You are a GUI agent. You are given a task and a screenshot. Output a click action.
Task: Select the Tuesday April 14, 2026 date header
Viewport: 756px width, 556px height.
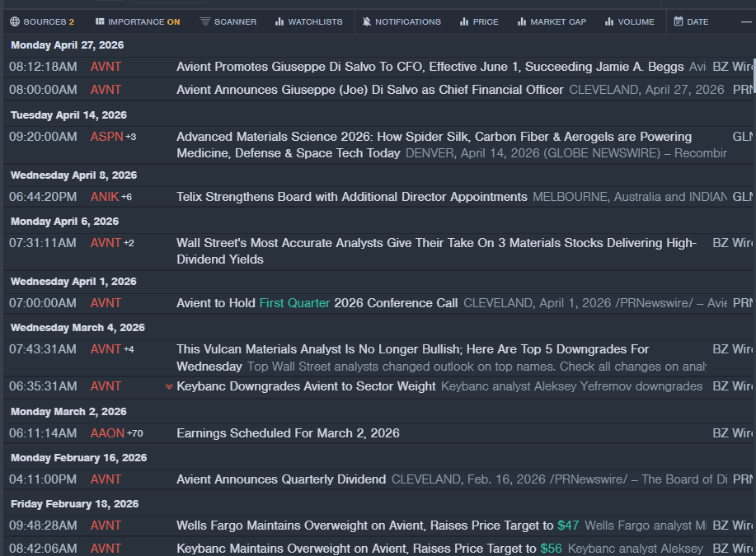[68, 115]
